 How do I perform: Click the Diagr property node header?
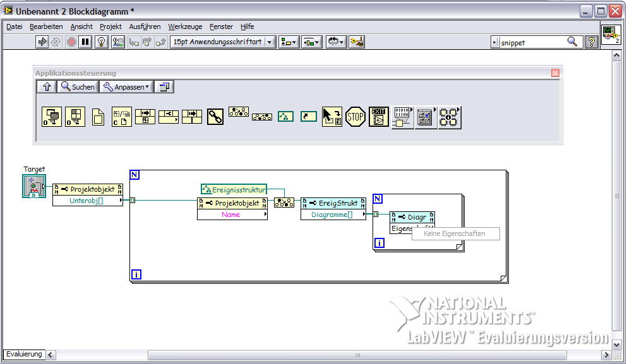[412, 218]
